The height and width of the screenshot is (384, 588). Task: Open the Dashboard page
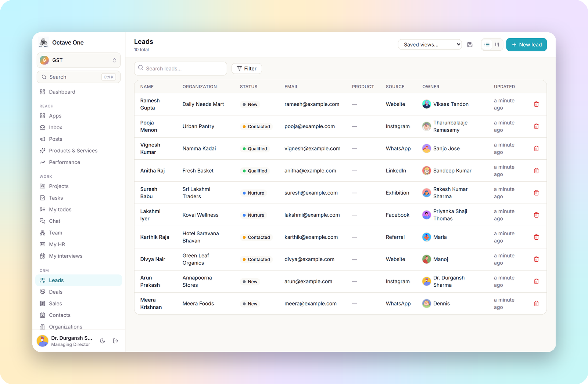tap(79, 92)
